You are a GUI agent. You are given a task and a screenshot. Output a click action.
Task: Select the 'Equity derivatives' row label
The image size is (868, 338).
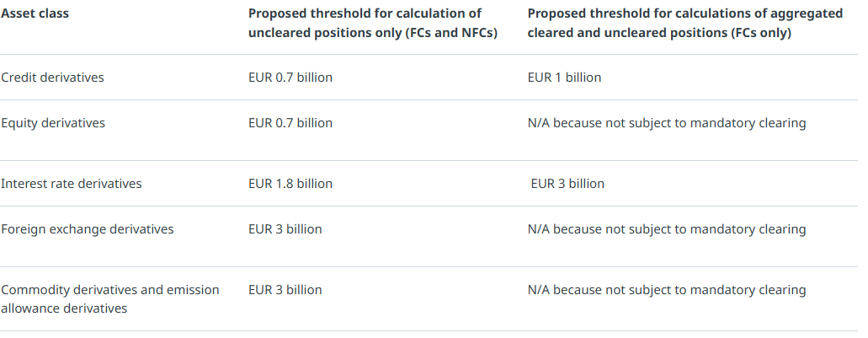point(53,123)
